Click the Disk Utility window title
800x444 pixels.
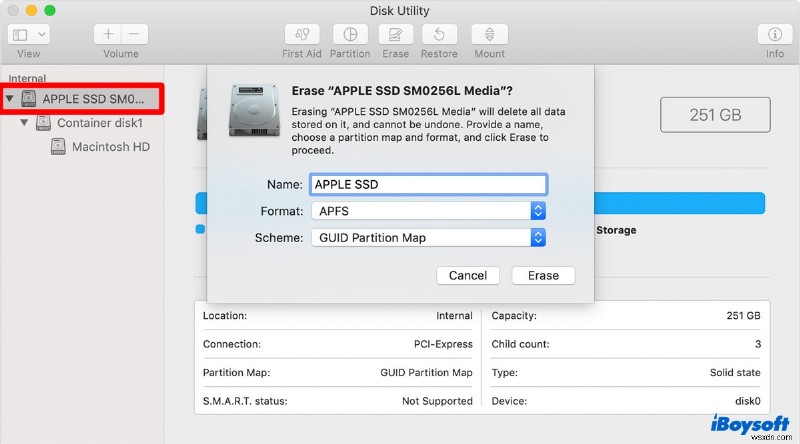tap(399, 11)
